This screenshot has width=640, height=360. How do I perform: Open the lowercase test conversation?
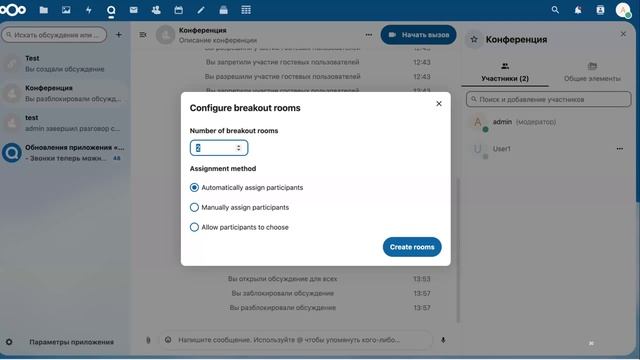point(65,123)
